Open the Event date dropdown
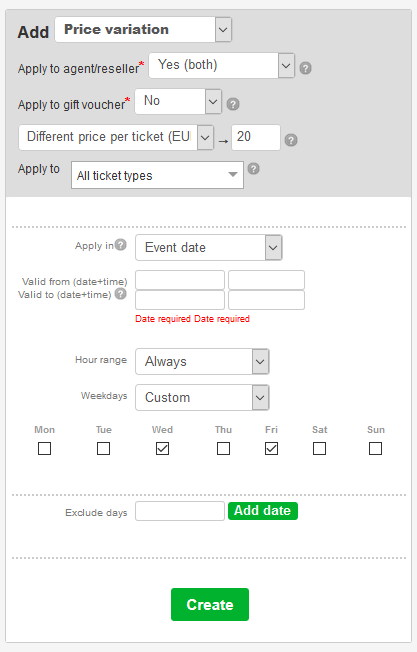 [x=209, y=248]
